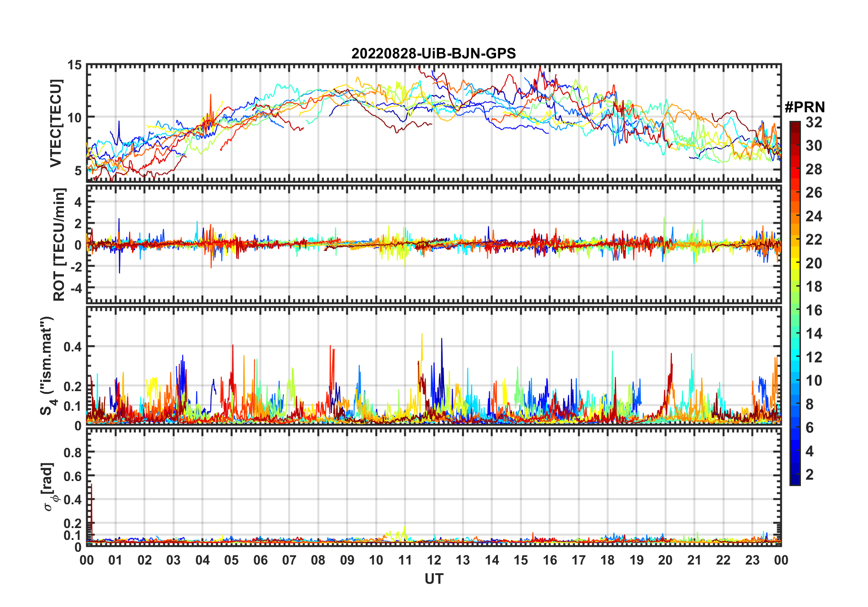
Task: Click the VTEC y-axis value 15
Action: (74, 65)
